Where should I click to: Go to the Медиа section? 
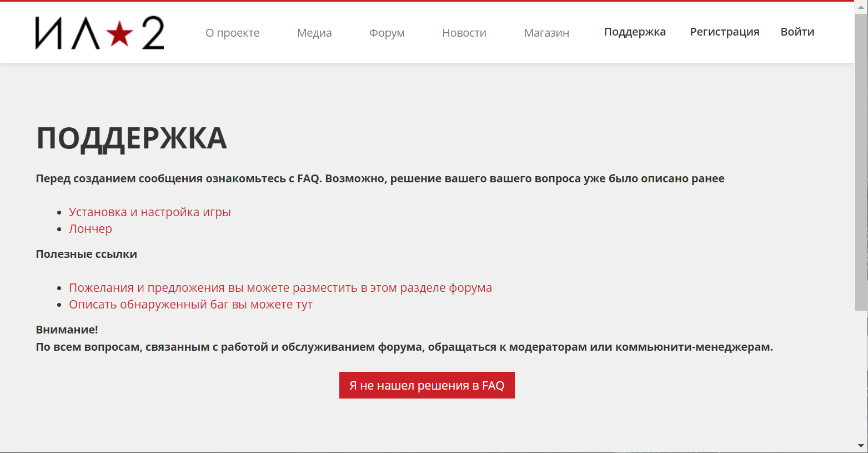(314, 33)
